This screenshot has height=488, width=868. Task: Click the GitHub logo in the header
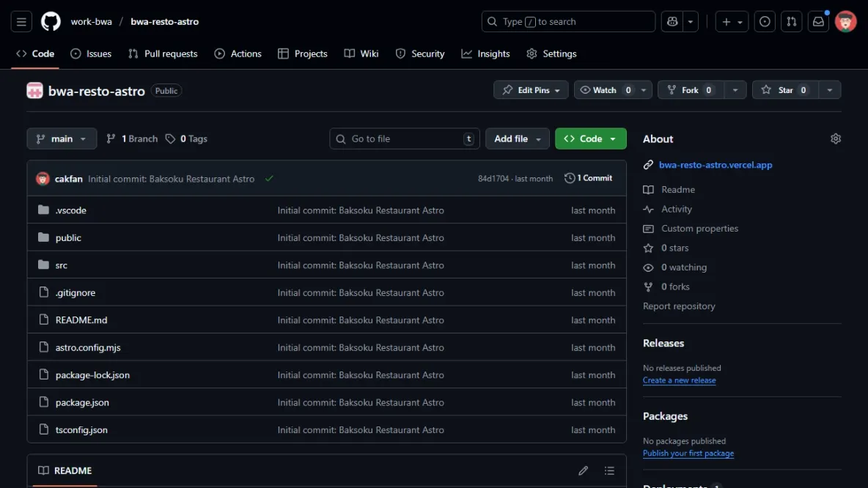pyautogui.click(x=50, y=21)
